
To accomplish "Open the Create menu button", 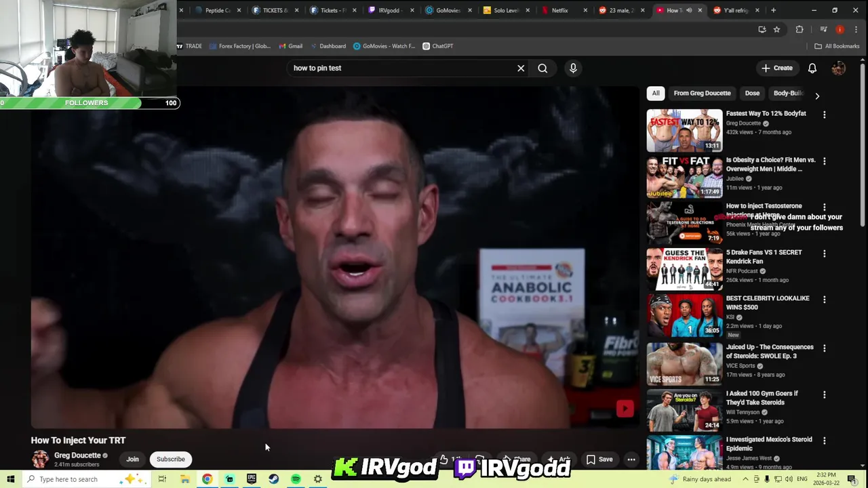I will (776, 68).
